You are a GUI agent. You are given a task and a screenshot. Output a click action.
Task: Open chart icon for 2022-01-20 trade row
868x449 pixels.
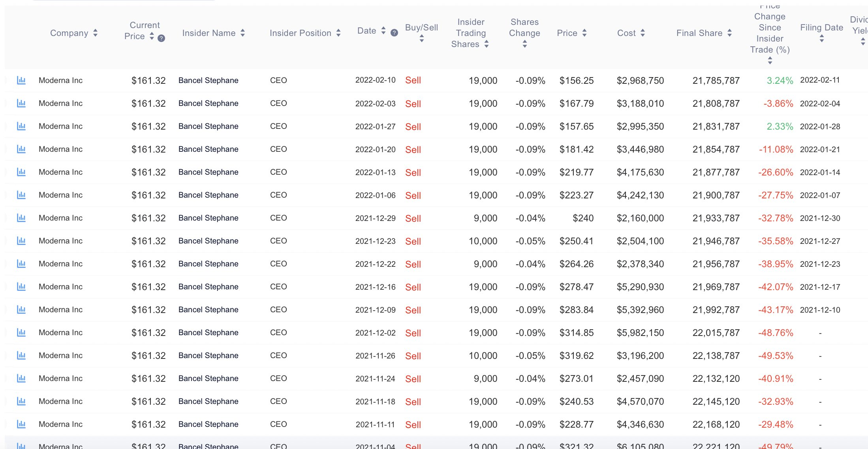point(21,149)
